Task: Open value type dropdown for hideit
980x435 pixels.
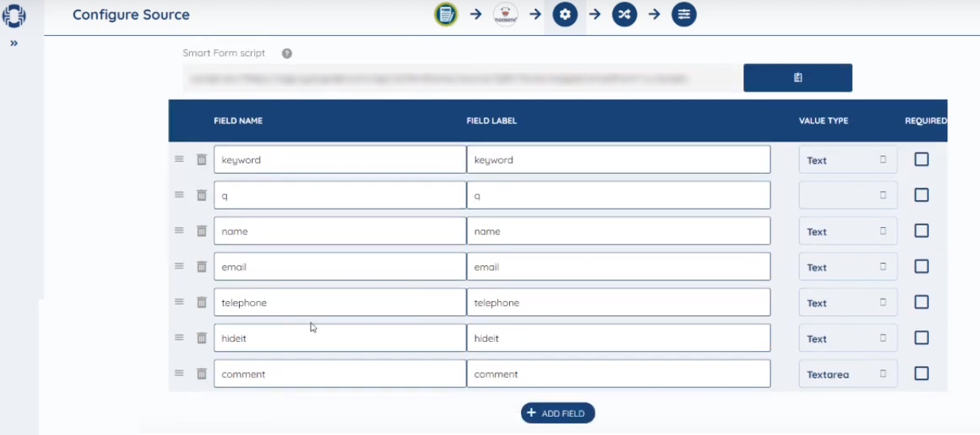Action: [x=848, y=338]
